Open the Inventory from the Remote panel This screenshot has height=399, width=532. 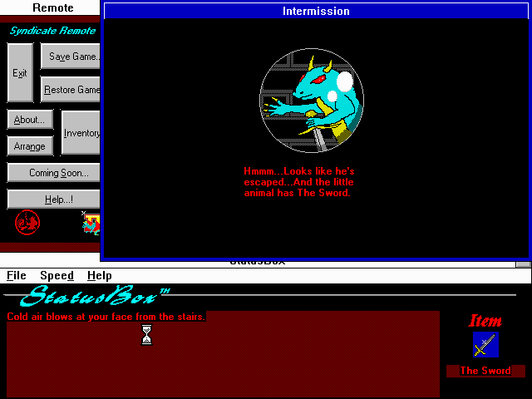point(81,133)
